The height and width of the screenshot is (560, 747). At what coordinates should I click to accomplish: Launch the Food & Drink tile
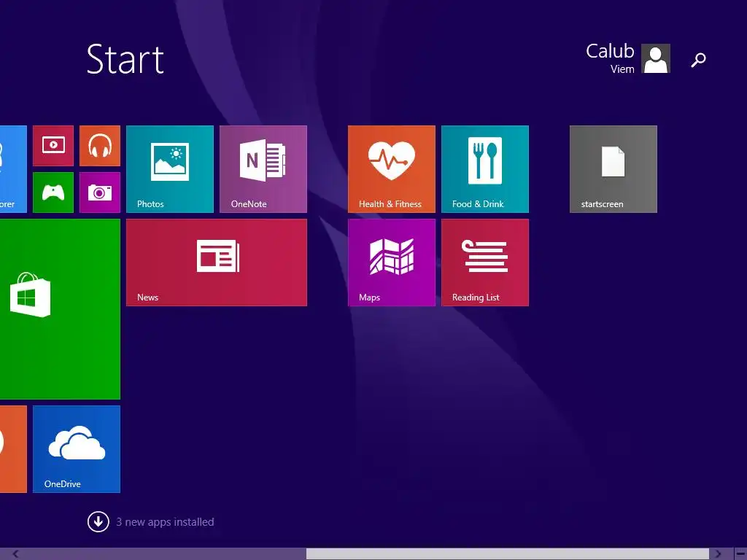pos(484,169)
